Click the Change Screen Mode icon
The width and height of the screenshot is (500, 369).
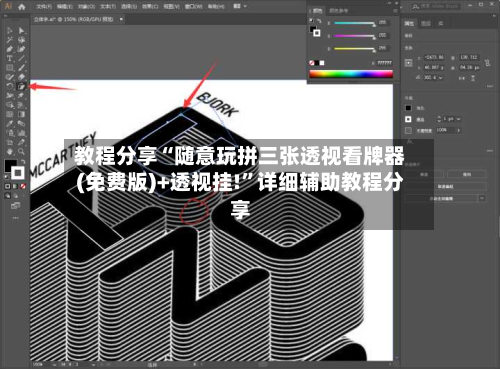[15, 206]
